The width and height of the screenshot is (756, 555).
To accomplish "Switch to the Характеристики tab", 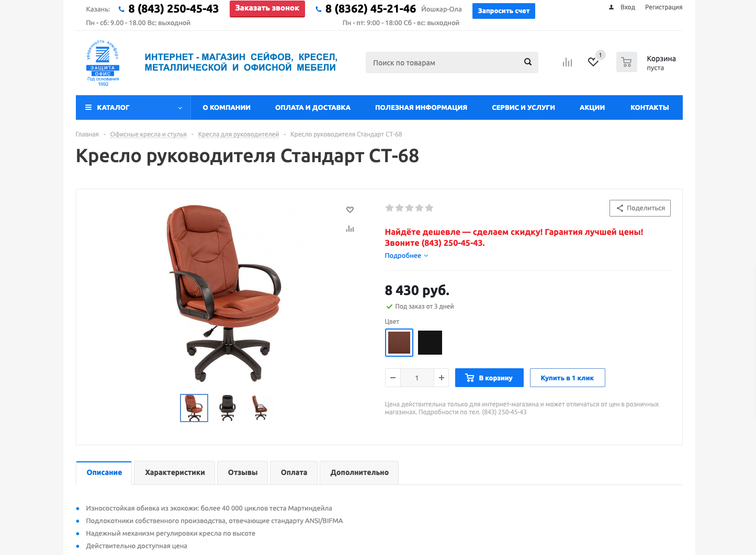I will coord(175,472).
